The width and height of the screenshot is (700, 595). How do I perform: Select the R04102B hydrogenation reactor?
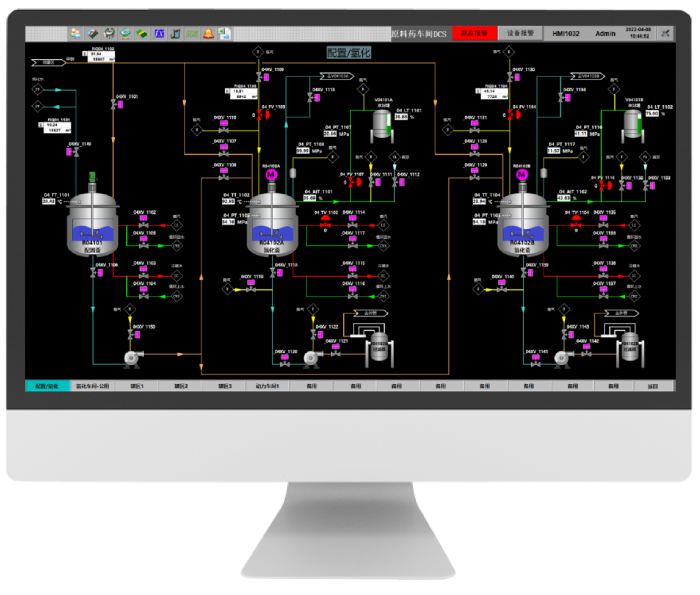pyautogui.click(x=520, y=232)
